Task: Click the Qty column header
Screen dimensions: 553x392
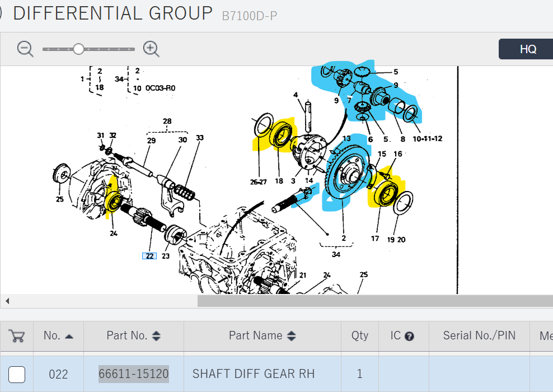Action: coord(360,336)
